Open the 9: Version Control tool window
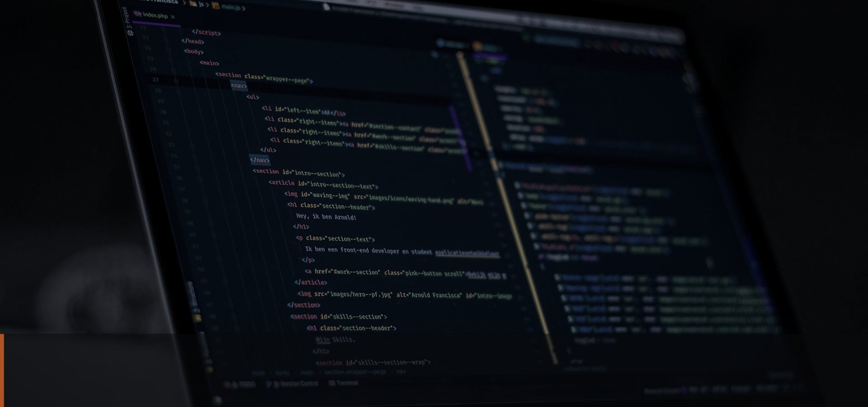 pyautogui.click(x=293, y=383)
